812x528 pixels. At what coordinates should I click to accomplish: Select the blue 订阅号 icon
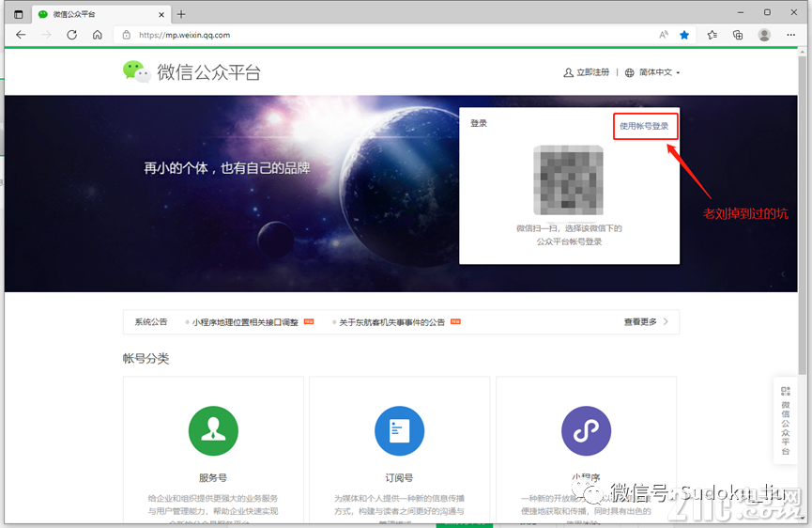point(399,430)
